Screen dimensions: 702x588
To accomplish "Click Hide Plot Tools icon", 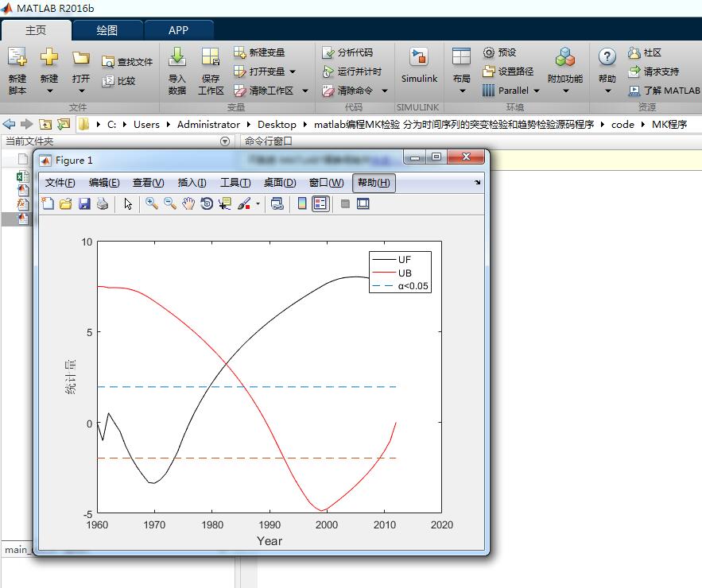I will pyautogui.click(x=345, y=203).
